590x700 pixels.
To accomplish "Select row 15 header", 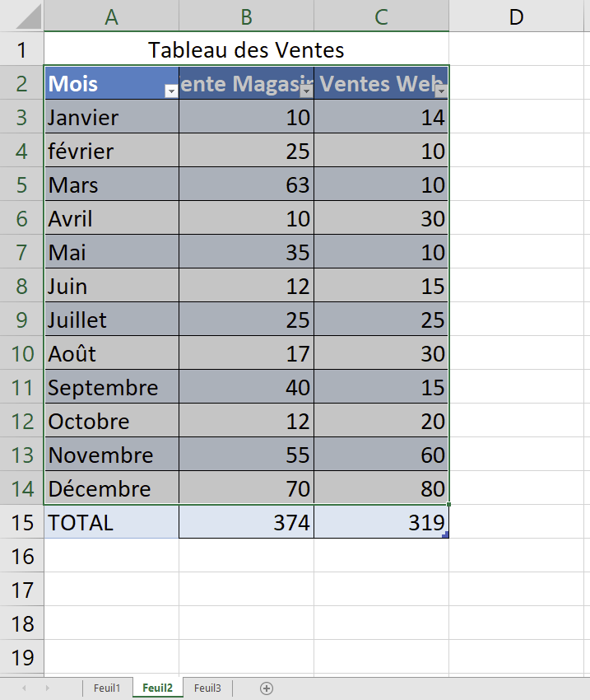I will [21, 522].
